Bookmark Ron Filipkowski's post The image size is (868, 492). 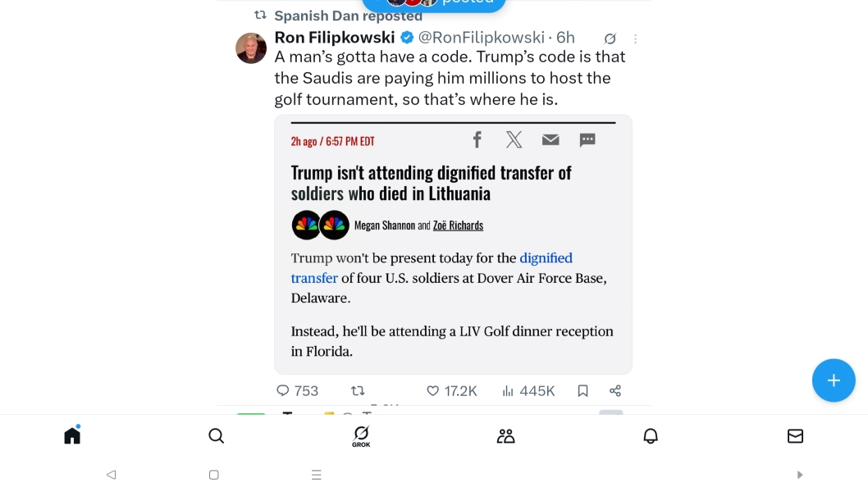coord(582,391)
